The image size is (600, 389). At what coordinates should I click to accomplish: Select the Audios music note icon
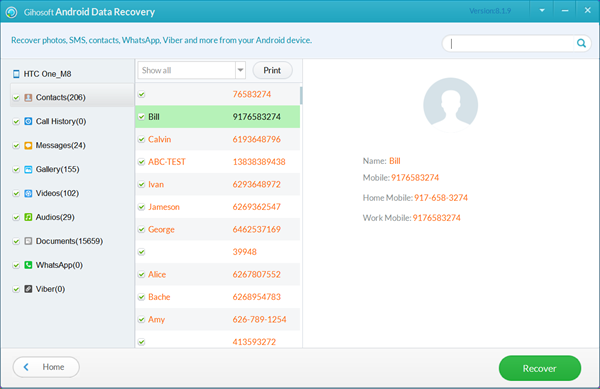pyautogui.click(x=28, y=217)
